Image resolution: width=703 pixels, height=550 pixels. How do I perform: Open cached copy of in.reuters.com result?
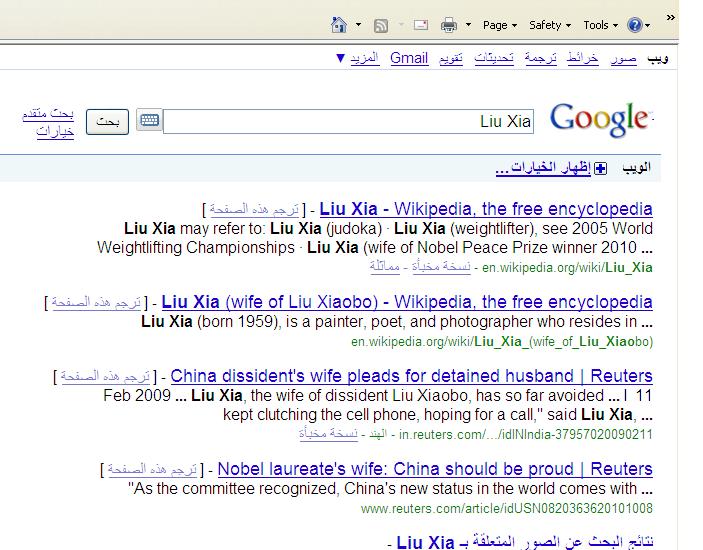point(328,434)
